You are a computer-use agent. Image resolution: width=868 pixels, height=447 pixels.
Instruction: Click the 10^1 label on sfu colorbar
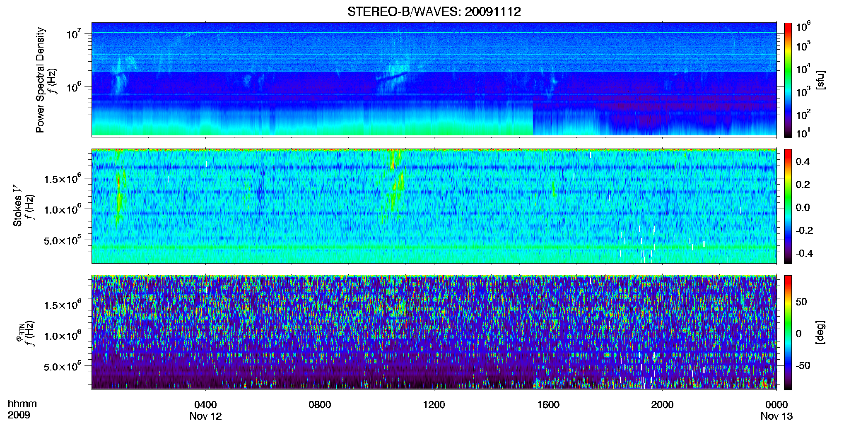(803, 133)
